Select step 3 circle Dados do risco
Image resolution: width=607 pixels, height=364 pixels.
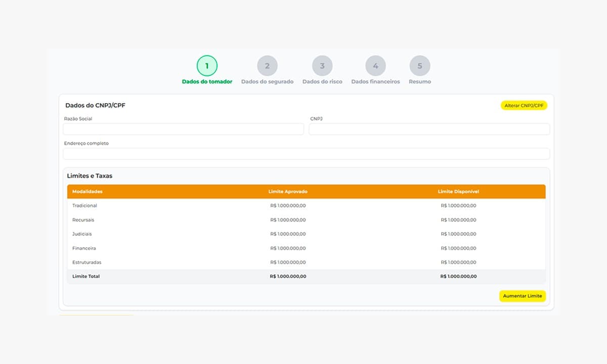pos(322,66)
